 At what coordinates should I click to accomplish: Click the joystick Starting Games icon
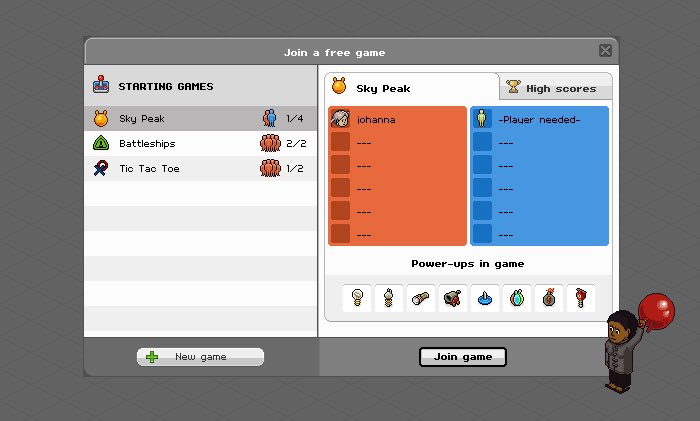coord(101,84)
